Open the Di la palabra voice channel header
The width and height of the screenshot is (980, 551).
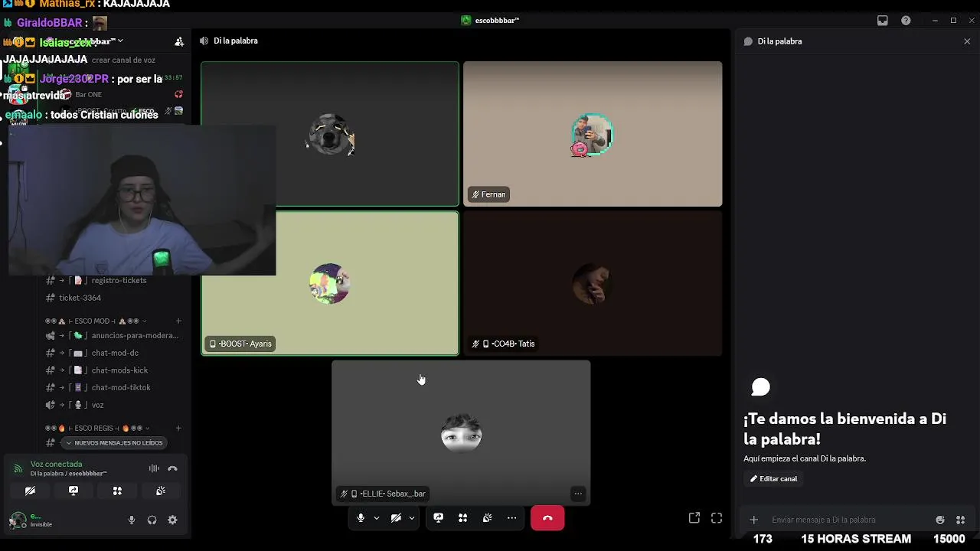coord(236,41)
